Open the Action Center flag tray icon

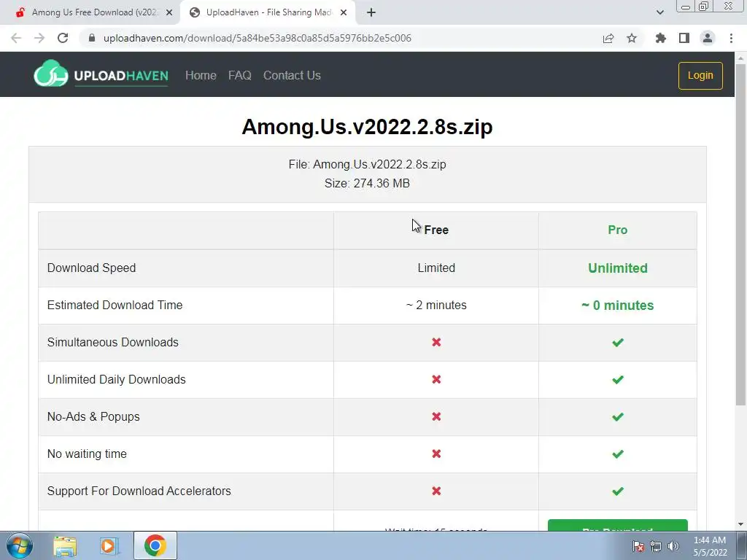point(638,546)
